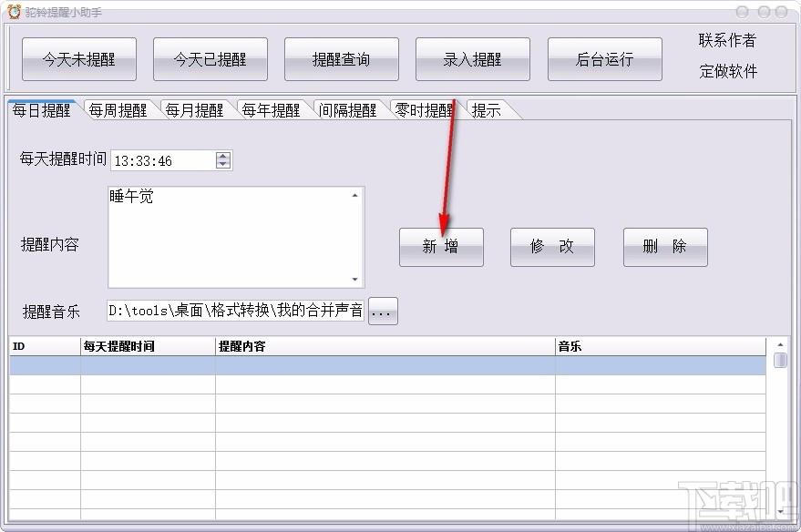Send app to 后台运行
This screenshot has height=532, width=801.
point(605,59)
